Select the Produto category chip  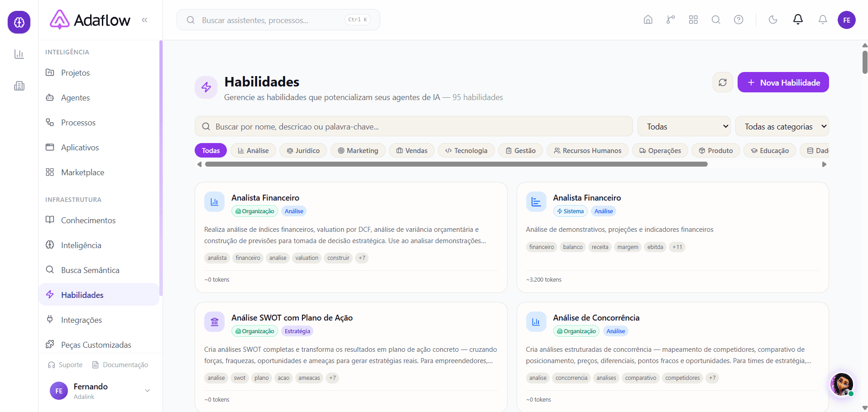coord(715,151)
